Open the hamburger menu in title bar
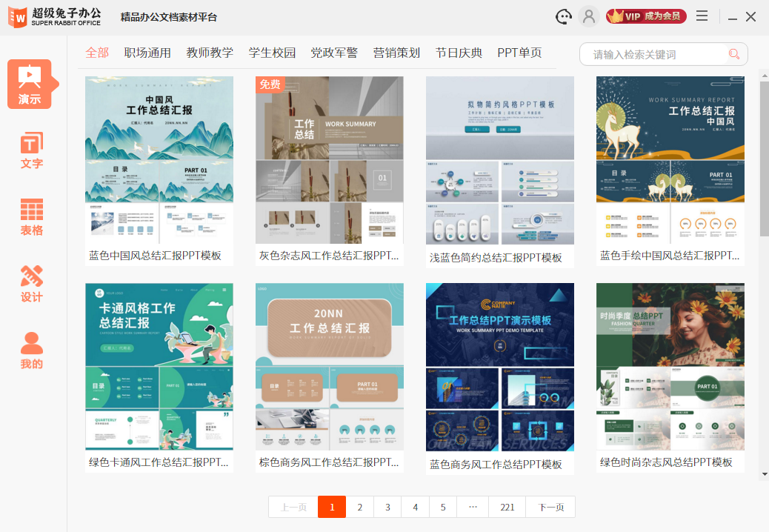This screenshot has width=769, height=532. pyautogui.click(x=702, y=16)
